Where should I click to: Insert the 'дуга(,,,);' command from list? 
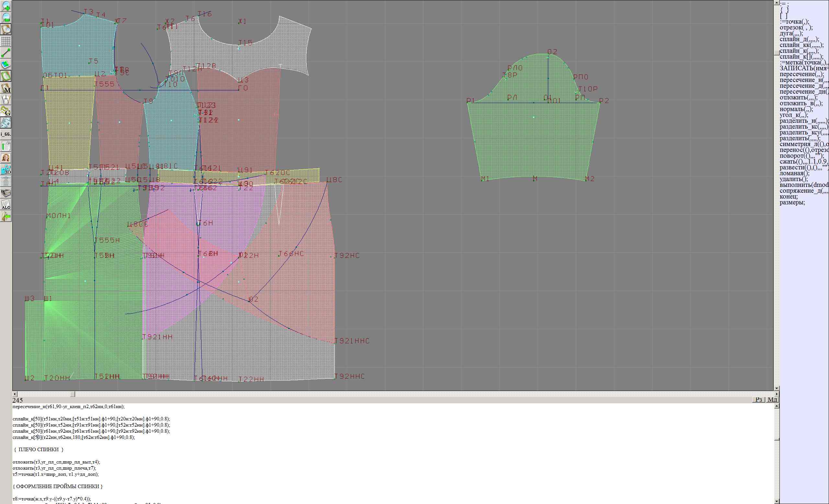pos(791,33)
